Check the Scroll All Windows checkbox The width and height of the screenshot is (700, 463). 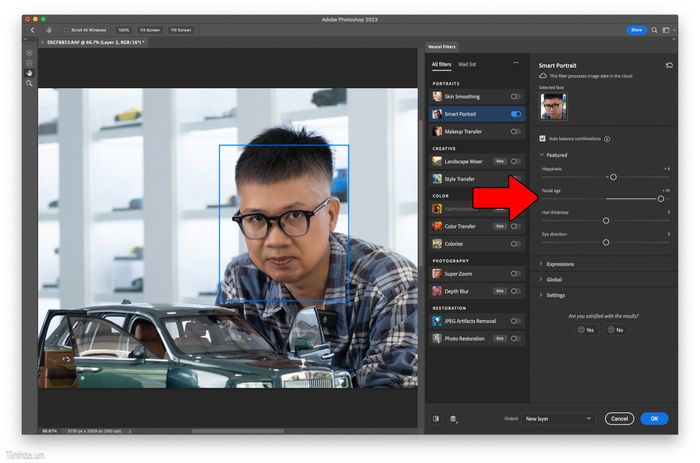(66, 30)
